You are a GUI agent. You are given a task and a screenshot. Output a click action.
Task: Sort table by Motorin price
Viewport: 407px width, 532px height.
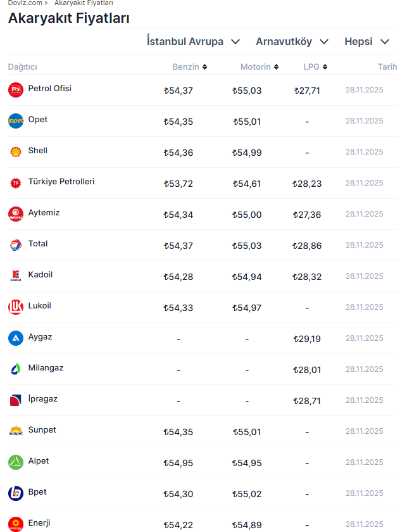259,67
